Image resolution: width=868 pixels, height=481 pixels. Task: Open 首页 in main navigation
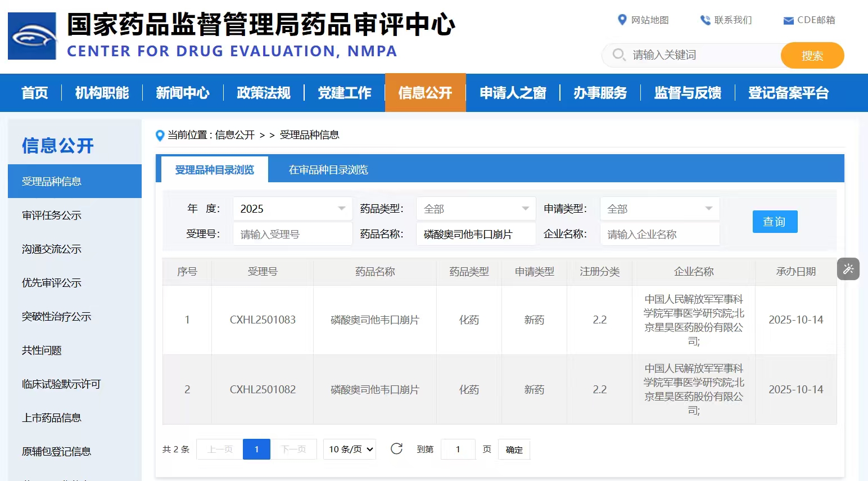pyautogui.click(x=35, y=93)
